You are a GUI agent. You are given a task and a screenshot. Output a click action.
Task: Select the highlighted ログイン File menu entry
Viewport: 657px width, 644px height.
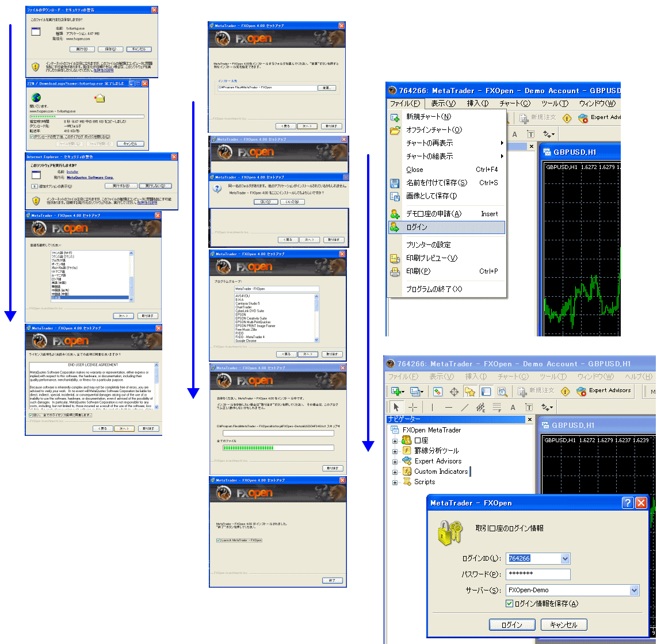tap(446, 227)
